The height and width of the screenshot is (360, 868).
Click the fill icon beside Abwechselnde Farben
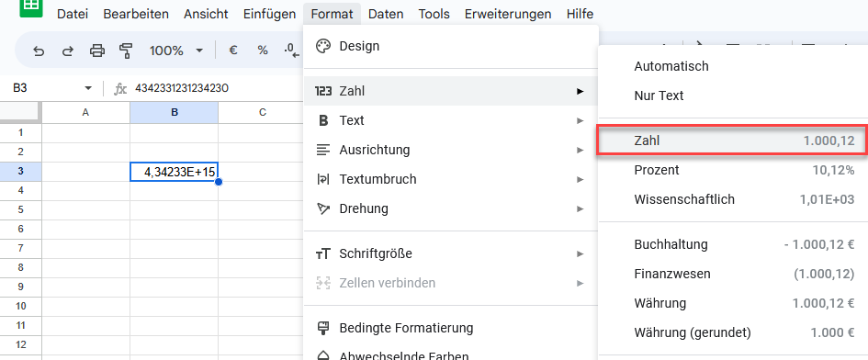tap(323, 356)
